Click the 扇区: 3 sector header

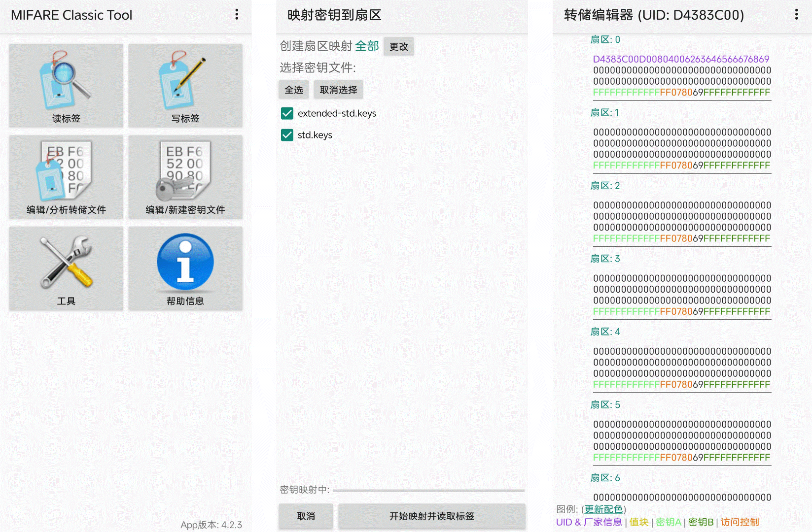coord(605,259)
